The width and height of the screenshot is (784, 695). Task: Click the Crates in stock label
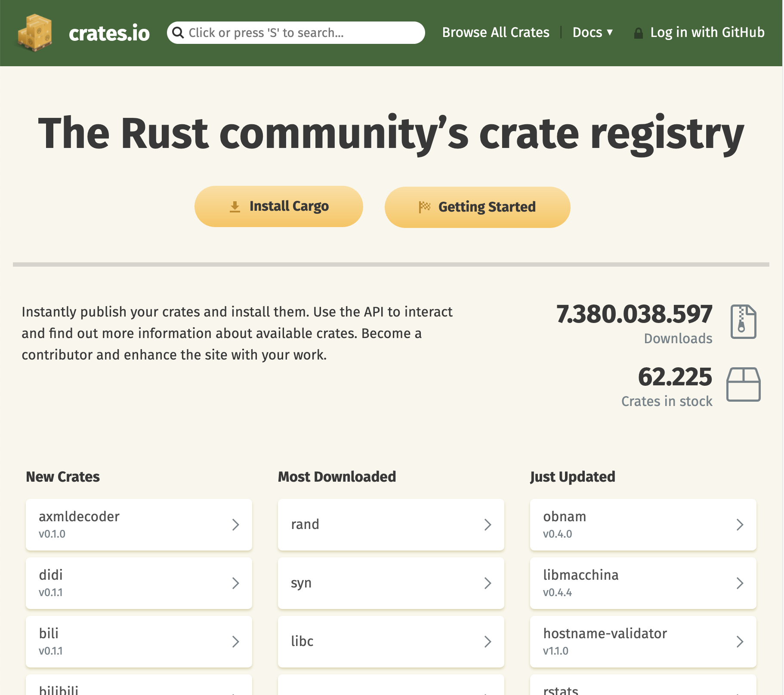(x=667, y=401)
